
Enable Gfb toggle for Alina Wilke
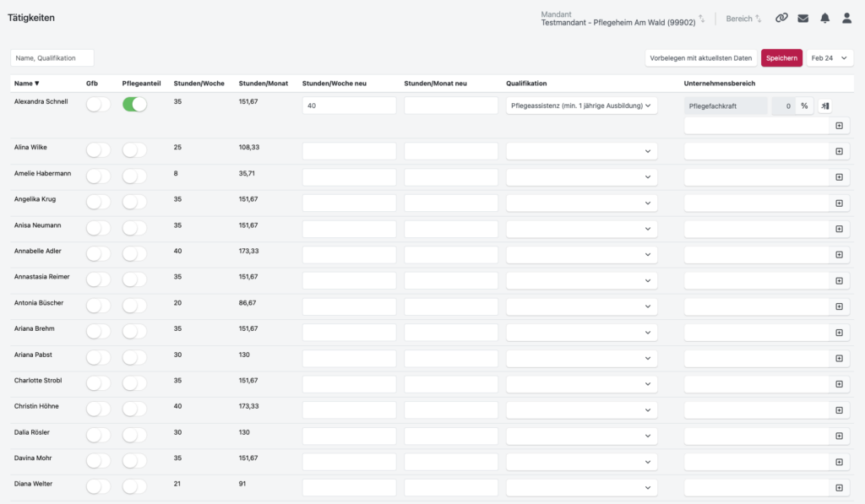(98, 150)
